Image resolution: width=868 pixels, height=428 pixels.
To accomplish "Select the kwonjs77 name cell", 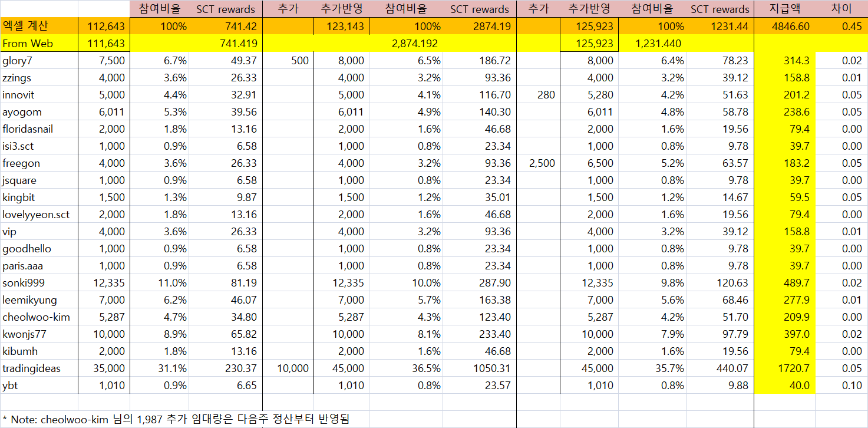I will 39,334.
